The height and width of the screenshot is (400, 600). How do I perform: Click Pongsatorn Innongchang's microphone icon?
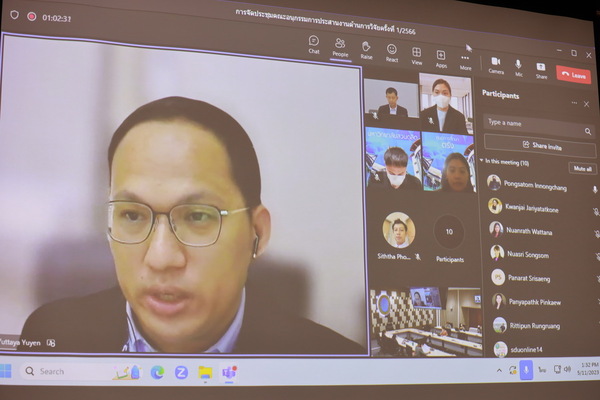coord(595,189)
